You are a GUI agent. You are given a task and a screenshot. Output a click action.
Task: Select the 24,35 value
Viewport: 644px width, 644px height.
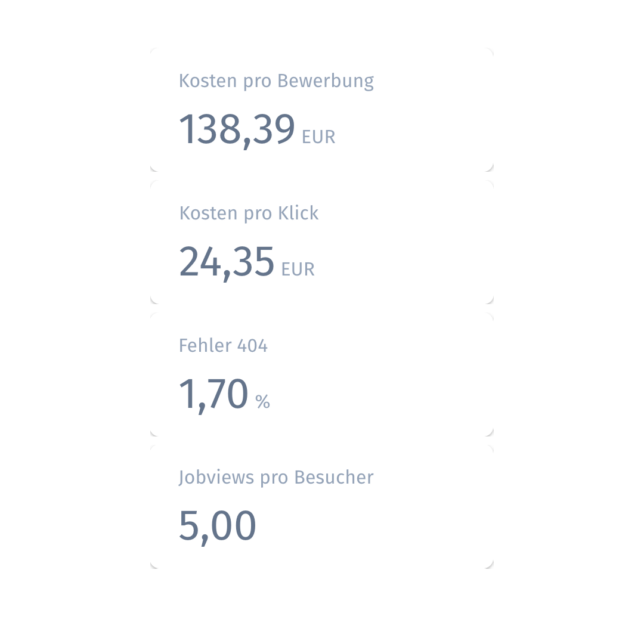click(227, 261)
